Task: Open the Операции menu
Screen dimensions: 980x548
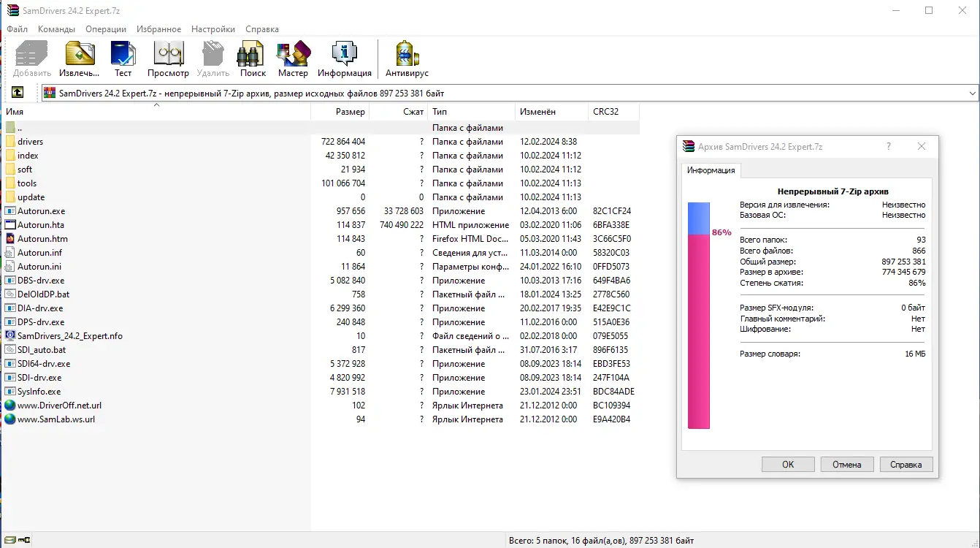Action: coord(106,29)
